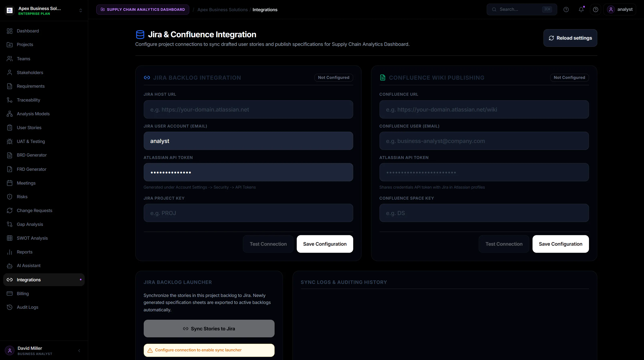Click the AI Assistant bot icon
Viewport: 644px width, 360px height.
(9, 266)
